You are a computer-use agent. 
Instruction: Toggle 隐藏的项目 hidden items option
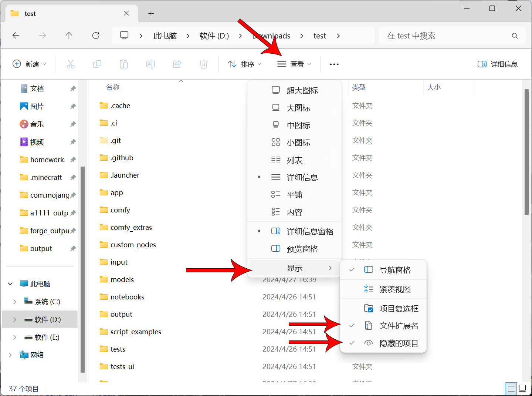click(x=398, y=343)
